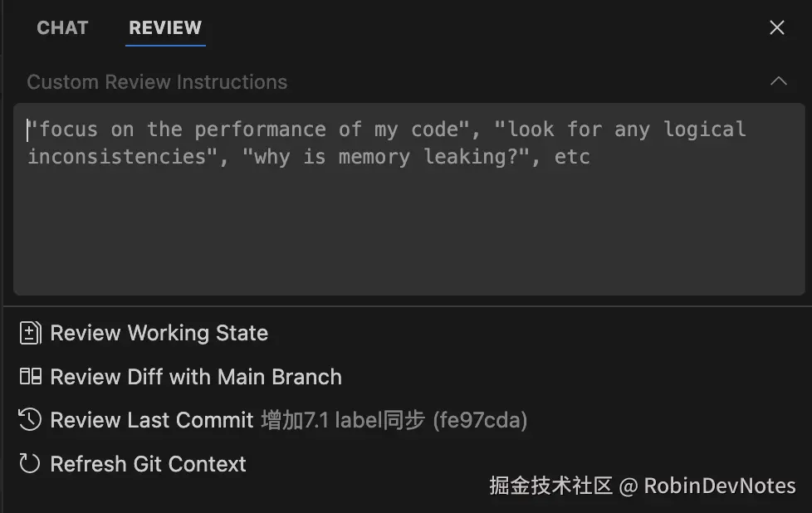Switch to the CHAT tab

(x=62, y=27)
